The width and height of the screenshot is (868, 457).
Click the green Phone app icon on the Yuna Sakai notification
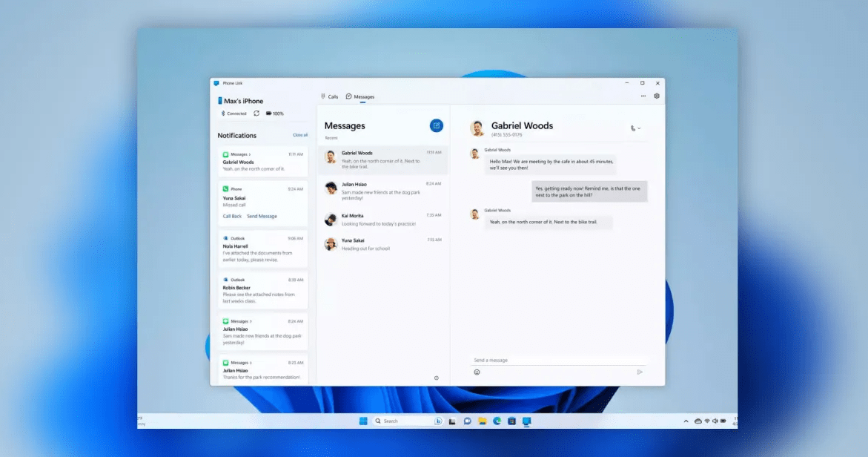pyautogui.click(x=225, y=189)
